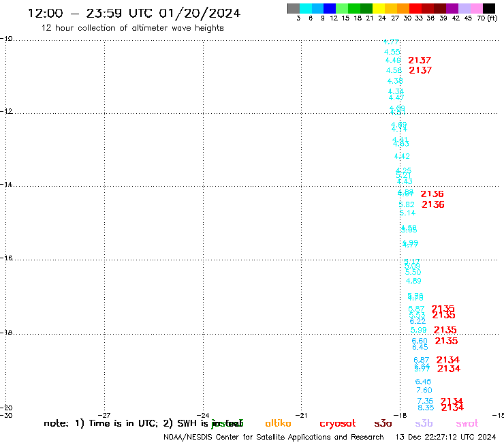Click the wave height value 8.35

pyautogui.click(x=426, y=408)
